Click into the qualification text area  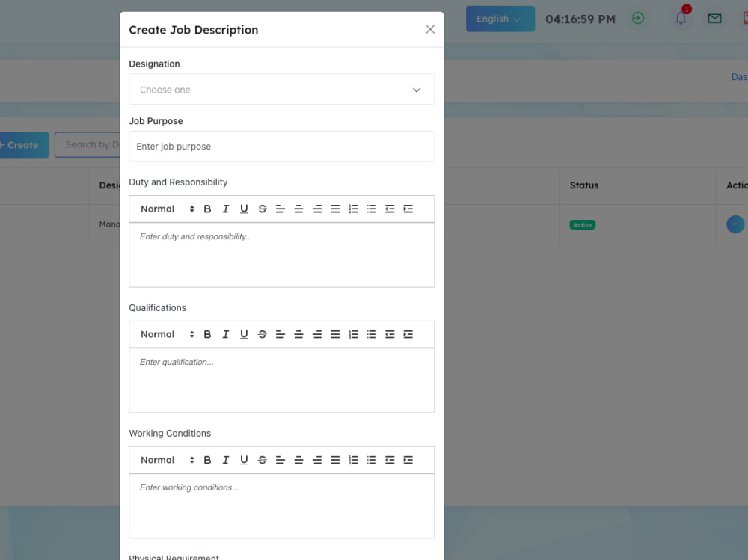[x=281, y=380]
